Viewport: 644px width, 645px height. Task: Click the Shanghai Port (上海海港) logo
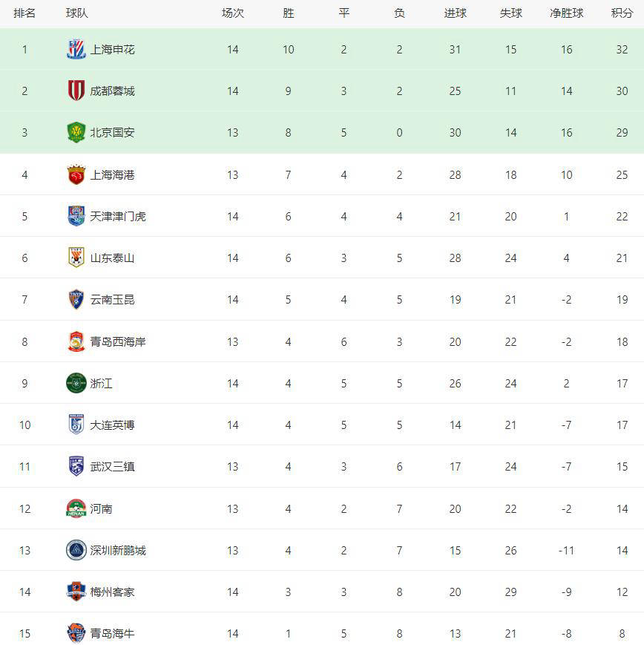pos(76,174)
